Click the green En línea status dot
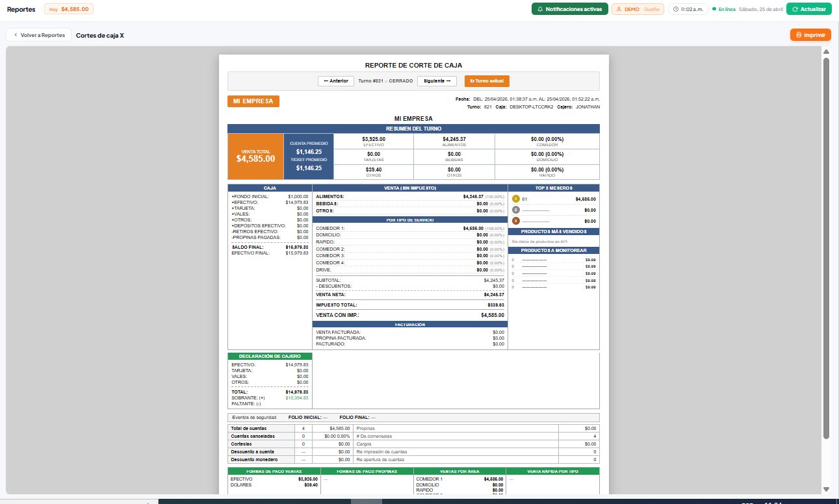 click(714, 9)
